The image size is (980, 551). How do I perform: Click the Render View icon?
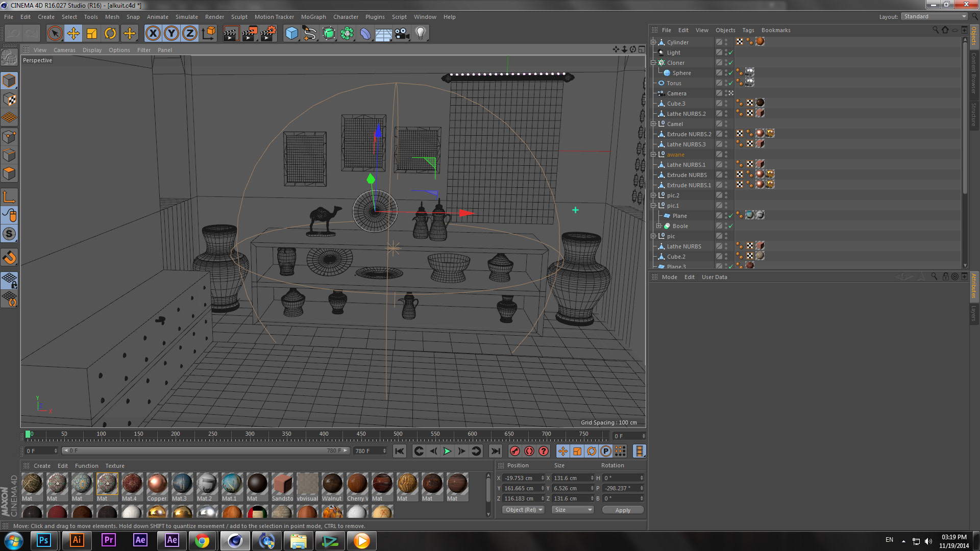pos(231,34)
